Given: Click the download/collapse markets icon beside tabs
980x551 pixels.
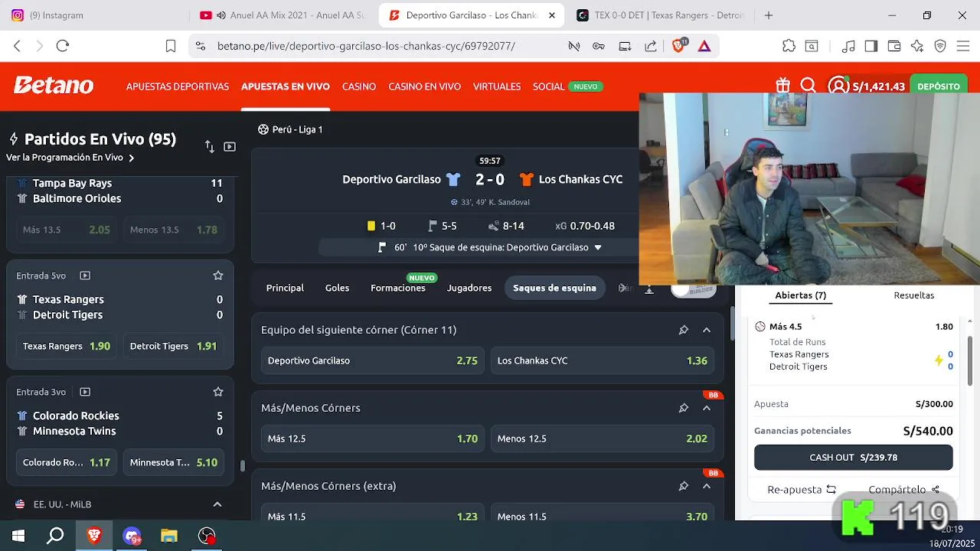Looking at the screenshot, I should pos(649,289).
